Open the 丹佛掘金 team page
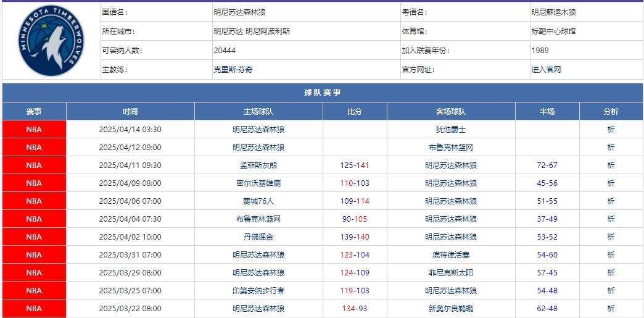This screenshot has width=644, height=318. point(258,237)
